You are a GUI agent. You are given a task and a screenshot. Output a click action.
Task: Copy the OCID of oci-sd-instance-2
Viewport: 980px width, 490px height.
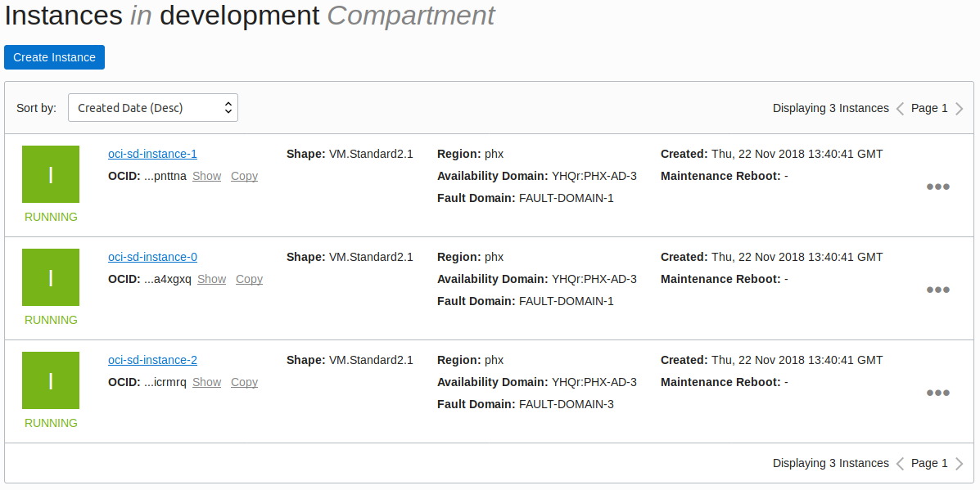[244, 382]
